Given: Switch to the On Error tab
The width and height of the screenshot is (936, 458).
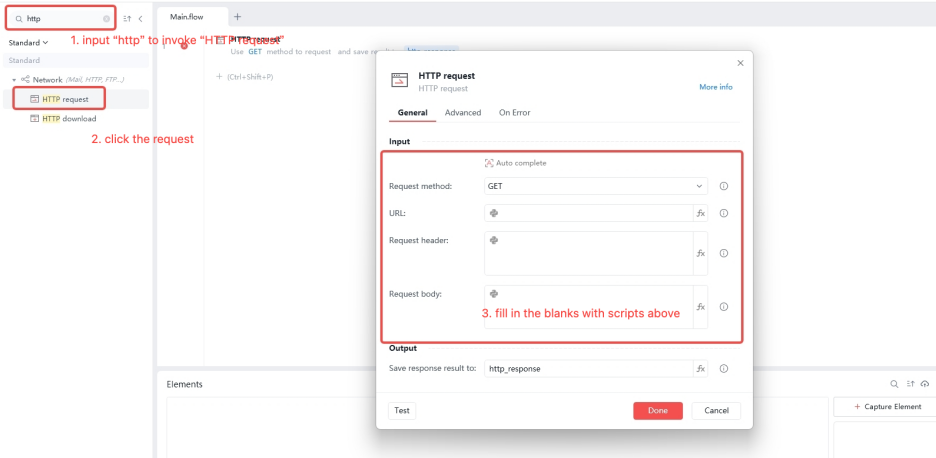Looking at the screenshot, I should pyautogui.click(x=514, y=113).
